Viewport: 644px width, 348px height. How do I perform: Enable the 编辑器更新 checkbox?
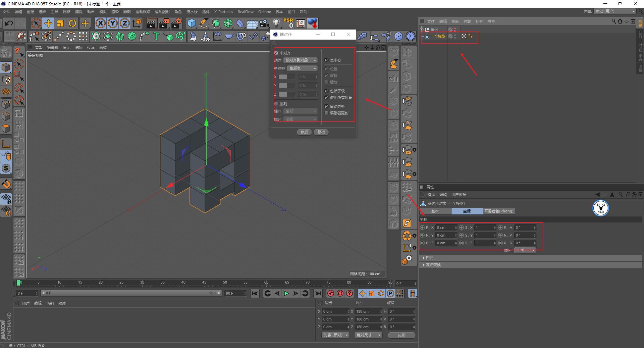(x=326, y=113)
